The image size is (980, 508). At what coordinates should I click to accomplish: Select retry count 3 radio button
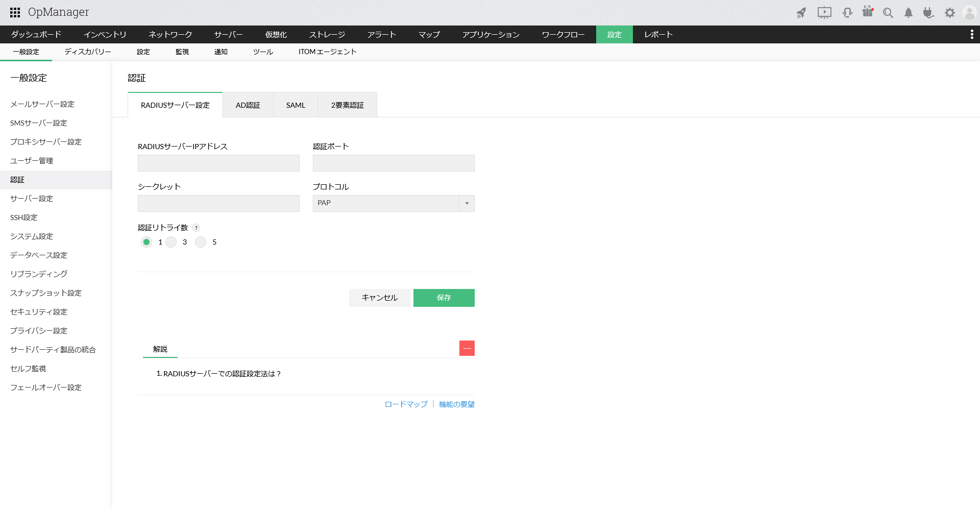pos(171,242)
